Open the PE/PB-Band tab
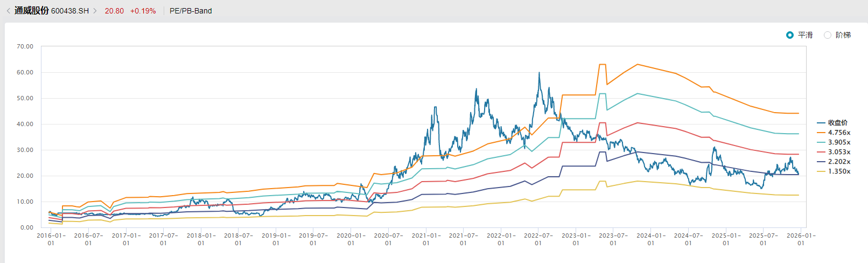The image size is (868, 263). (x=191, y=11)
